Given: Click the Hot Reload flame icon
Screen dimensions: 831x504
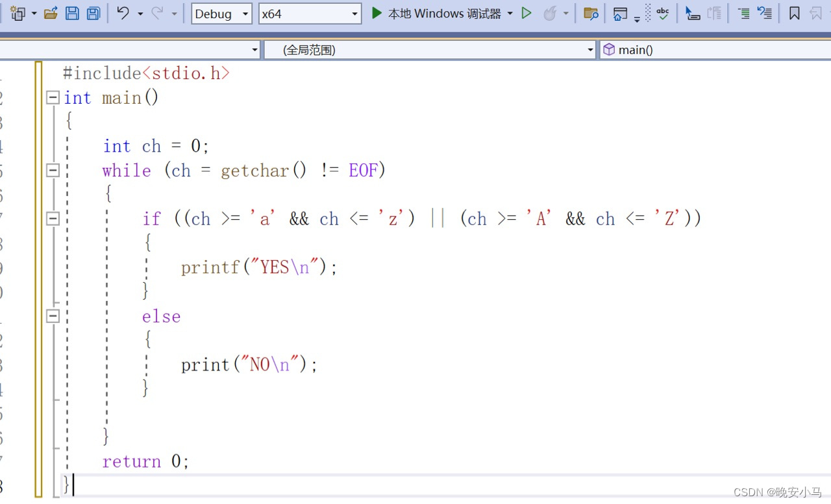Looking at the screenshot, I should coord(550,13).
